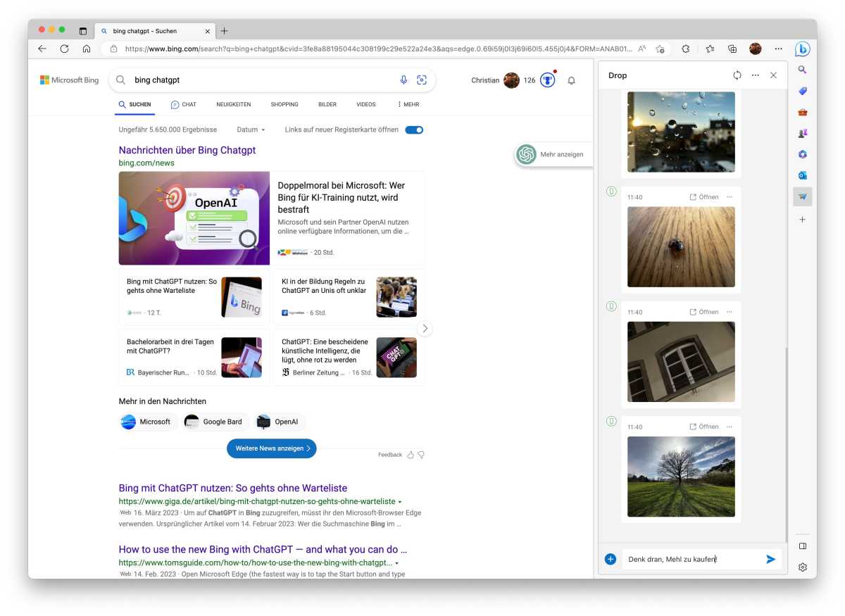This screenshot has width=845, height=616.
Task: Click the browser back arrow
Action: pos(42,49)
